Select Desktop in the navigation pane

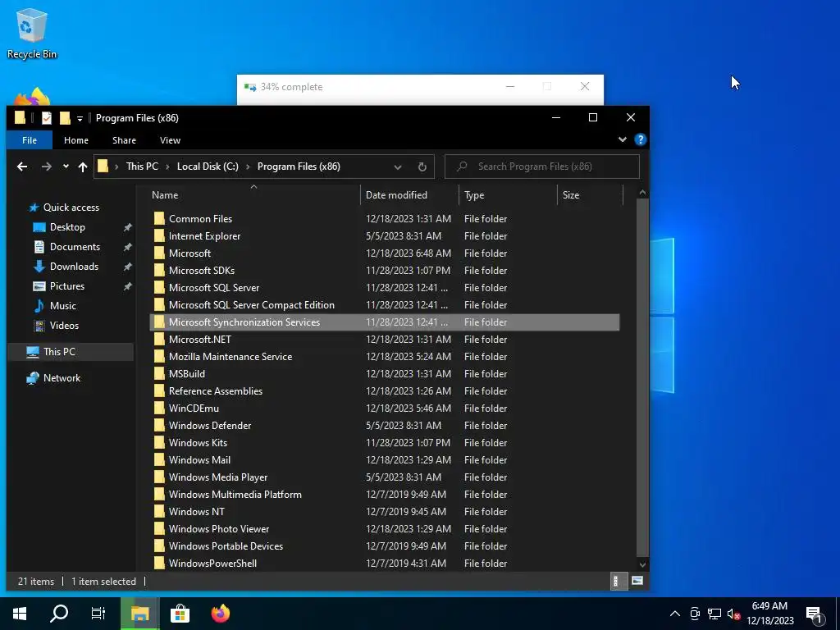(67, 227)
